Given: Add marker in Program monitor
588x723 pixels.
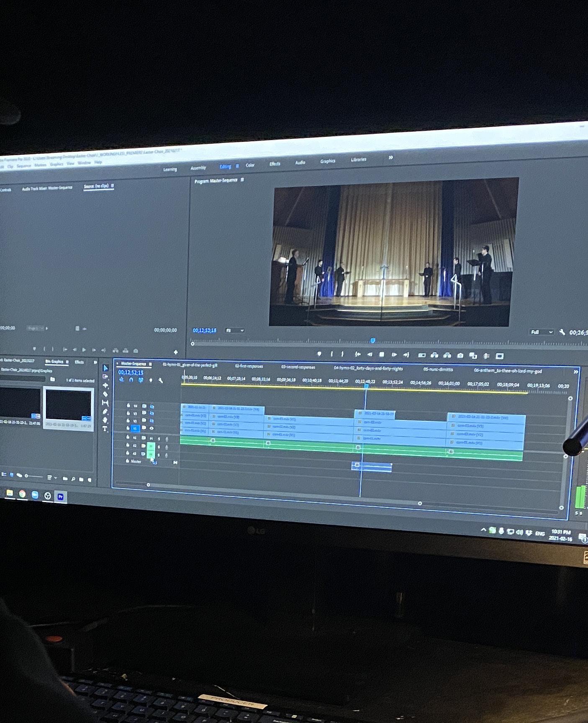Looking at the screenshot, I should [x=319, y=354].
